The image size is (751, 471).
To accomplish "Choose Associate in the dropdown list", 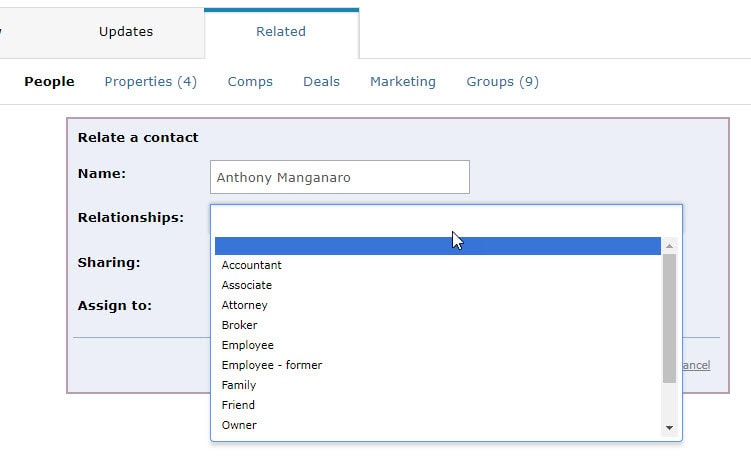I will coord(438,285).
